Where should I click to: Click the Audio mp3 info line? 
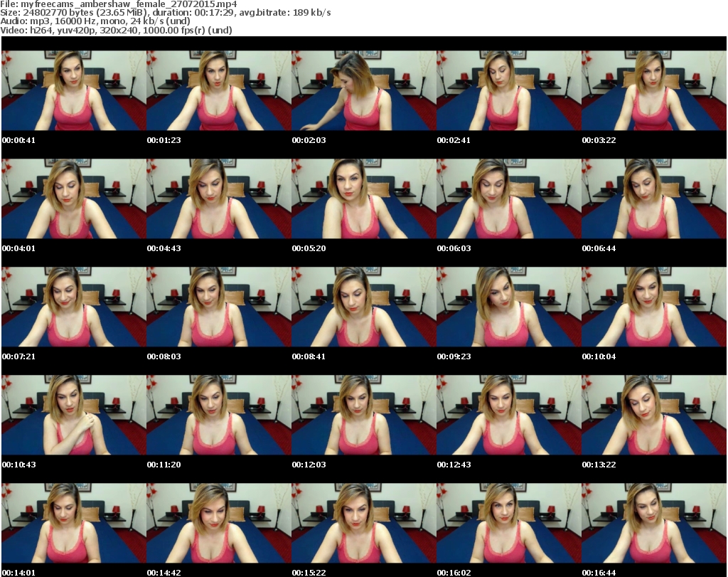[95, 21]
